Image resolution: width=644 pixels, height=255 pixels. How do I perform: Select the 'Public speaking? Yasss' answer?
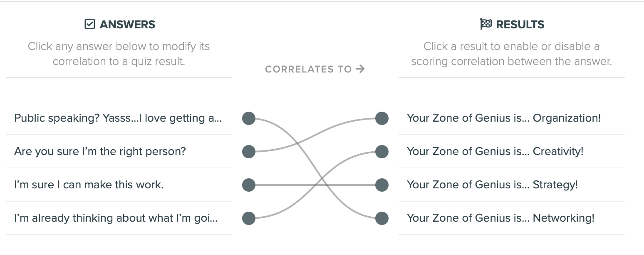coord(118,118)
